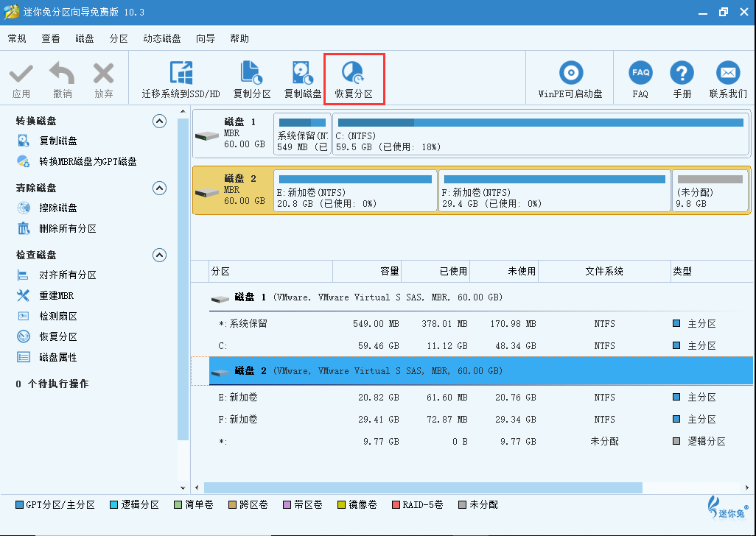The image size is (756, 536).
Task: Click the Apply (应用) checkmark toolbar button
Action: (x=21, y=80)
